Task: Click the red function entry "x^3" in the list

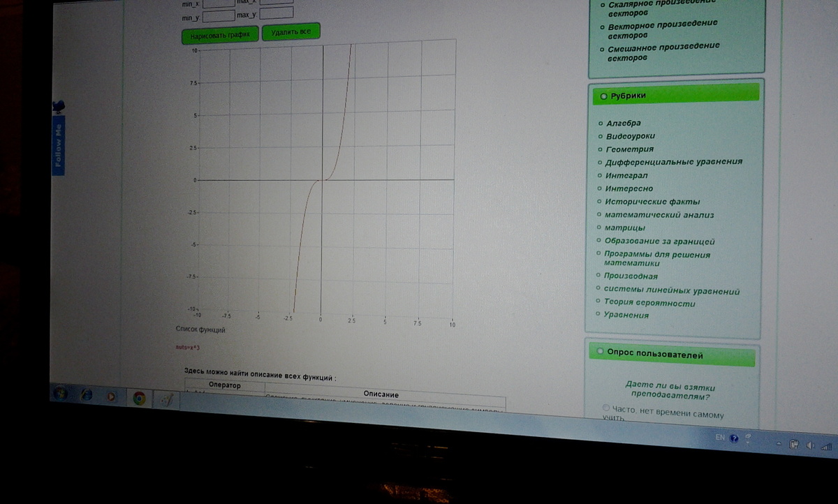Action: (x=187, y=347)
